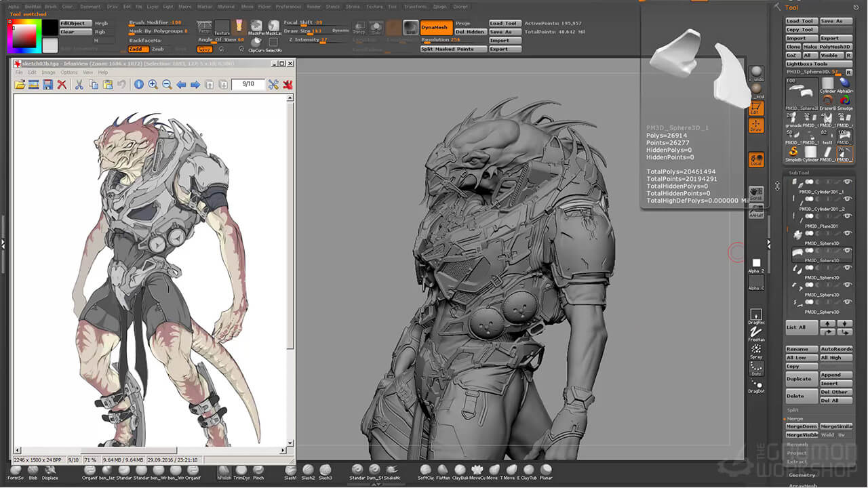Select DragDot stroke type

coord(756,386)
